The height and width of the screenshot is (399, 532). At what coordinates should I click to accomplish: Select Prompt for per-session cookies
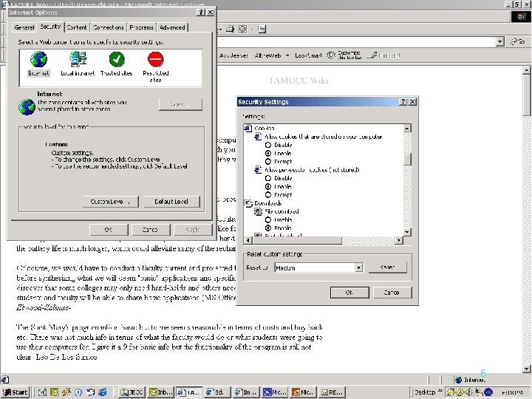pyautogui.click(x=268, y=195)
